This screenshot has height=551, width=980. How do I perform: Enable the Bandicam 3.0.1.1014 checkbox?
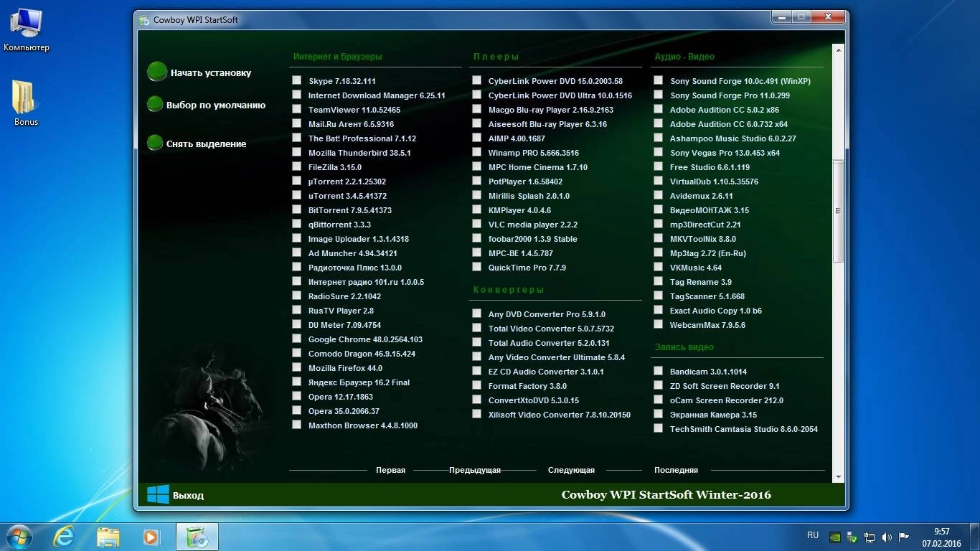click(x=658, y=371)
